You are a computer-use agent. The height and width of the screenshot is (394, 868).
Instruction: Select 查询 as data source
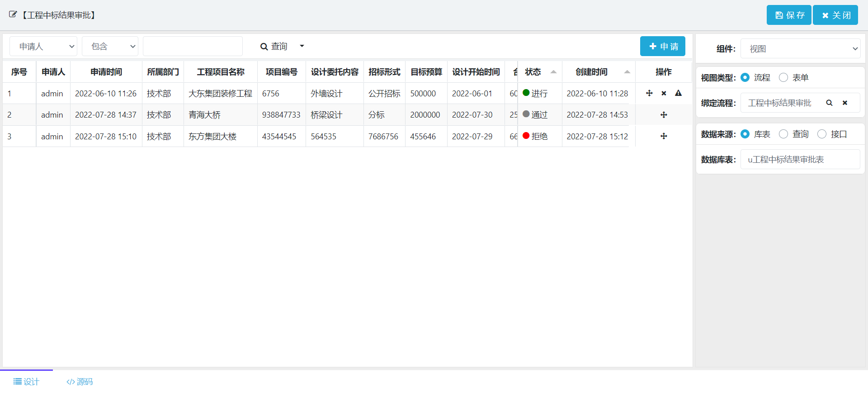tap(783, 134)
